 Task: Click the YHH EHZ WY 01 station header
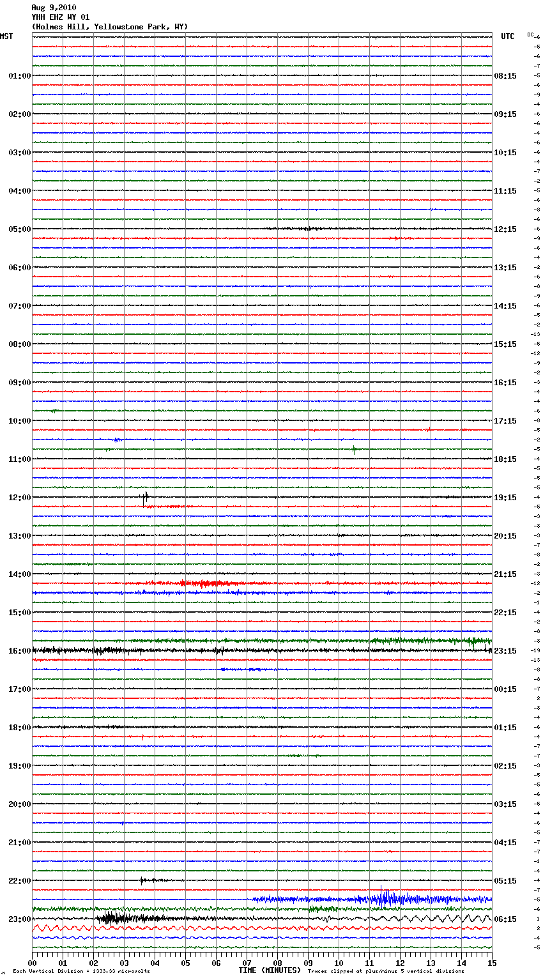point(61,17)
